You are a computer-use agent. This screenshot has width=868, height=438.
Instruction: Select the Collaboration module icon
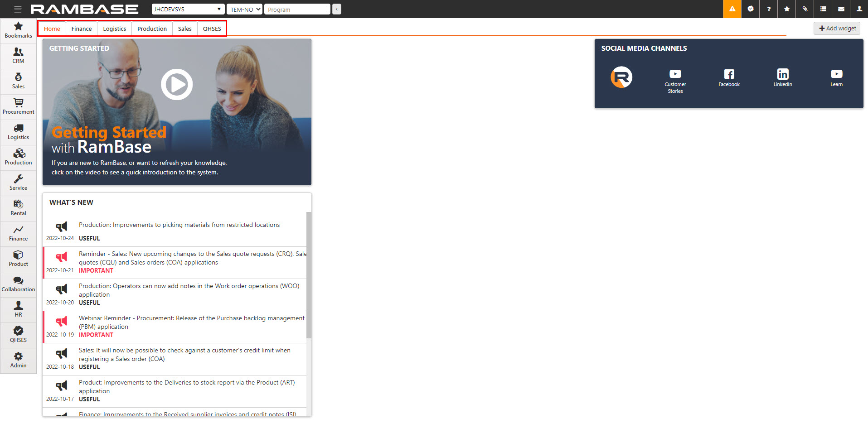(18, 284)
